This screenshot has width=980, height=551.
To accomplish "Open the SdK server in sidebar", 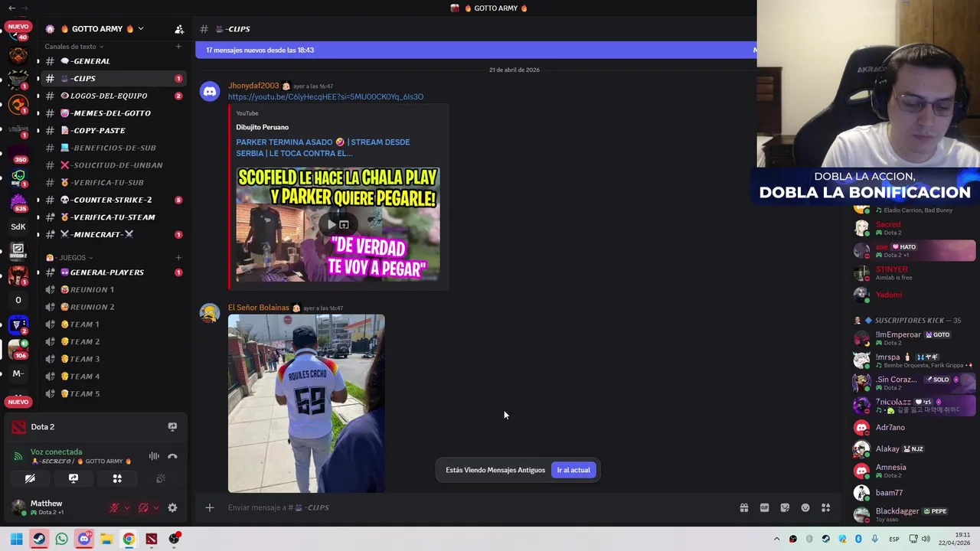I will [x=18, y=227].
